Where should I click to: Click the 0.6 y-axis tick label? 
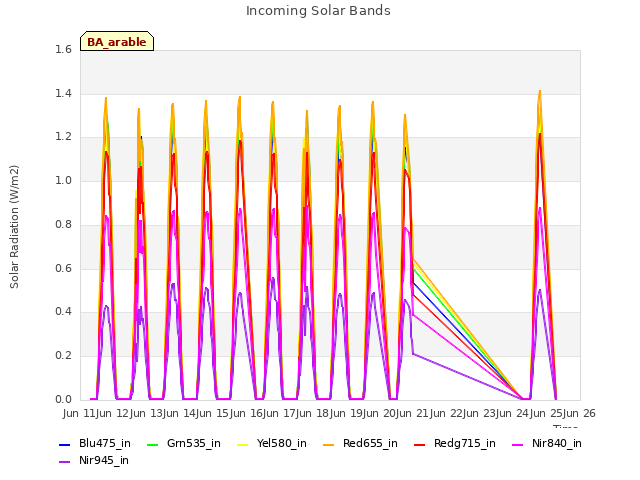coord(63,268)
